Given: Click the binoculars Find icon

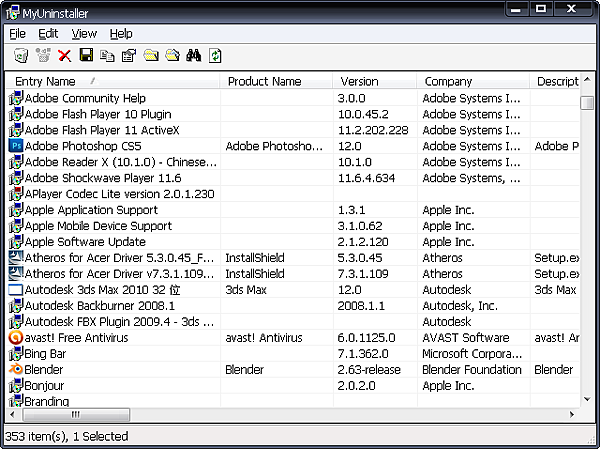Looking at the screenshot, I should (x=194, y=56).
